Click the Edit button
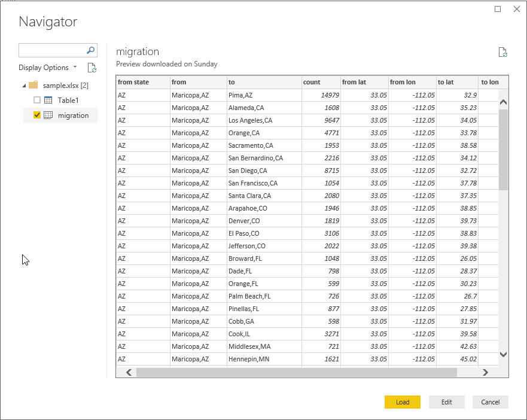 tap(446, 402)
